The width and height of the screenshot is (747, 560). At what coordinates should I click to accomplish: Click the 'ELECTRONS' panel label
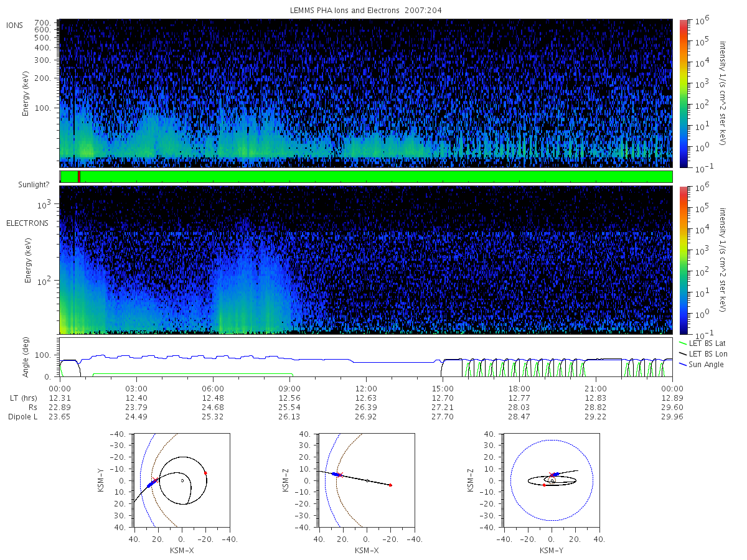pos(27,223)
